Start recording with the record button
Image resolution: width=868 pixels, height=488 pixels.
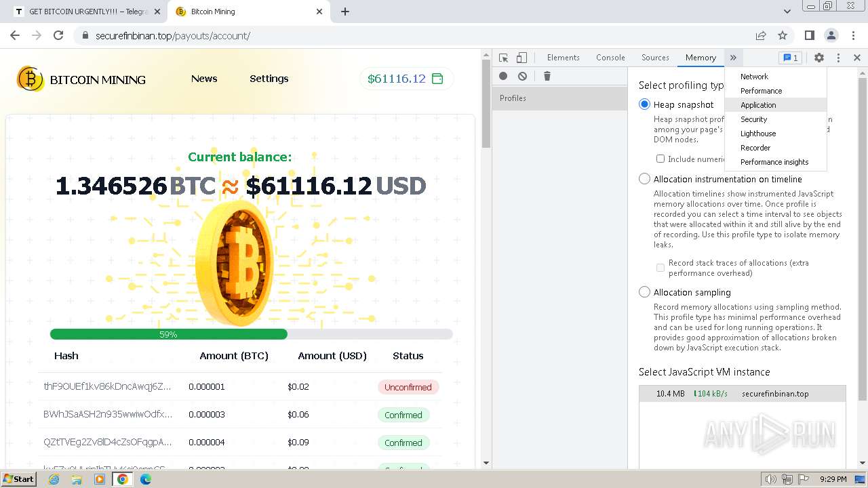coord(503,76)
